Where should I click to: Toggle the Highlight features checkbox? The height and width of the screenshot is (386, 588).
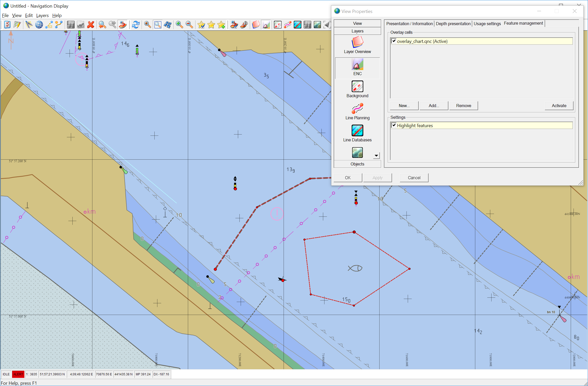tap(394, 125)
